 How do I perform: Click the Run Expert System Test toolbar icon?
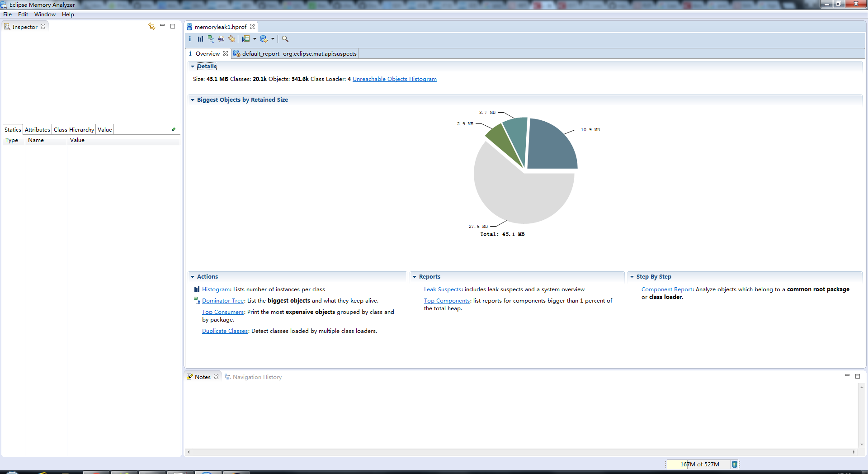tap(246, 39)
